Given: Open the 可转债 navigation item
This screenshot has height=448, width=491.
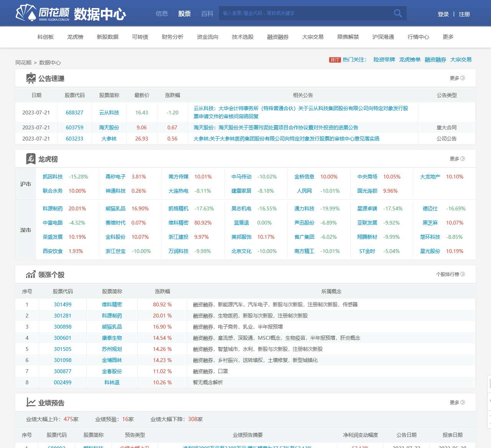Looking at the screenshot, I should coord(140,37).
